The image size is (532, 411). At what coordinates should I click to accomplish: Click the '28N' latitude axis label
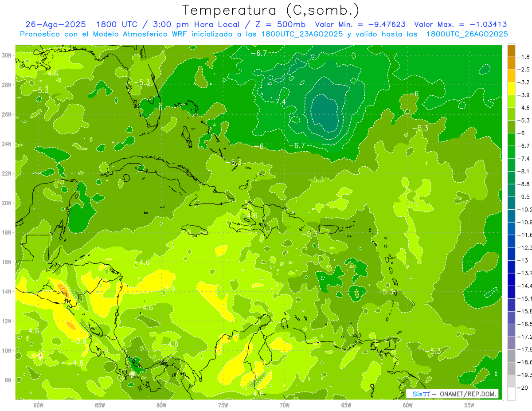click(x=8, y=85)
